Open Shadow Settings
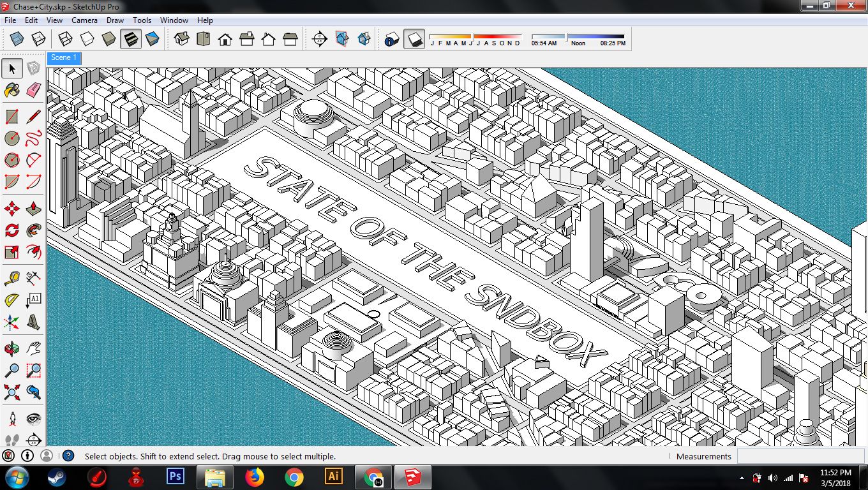 pos(392,40)
